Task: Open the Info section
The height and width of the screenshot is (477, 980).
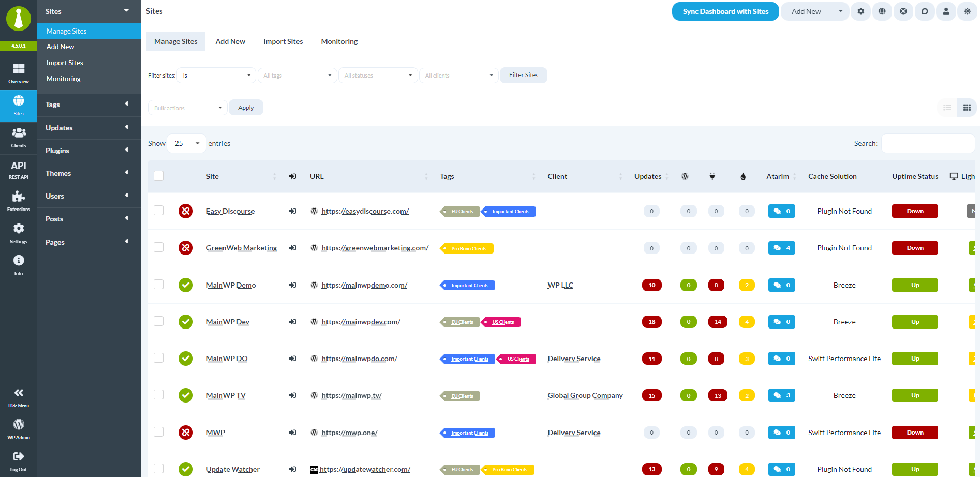Action: coord(19,265)
